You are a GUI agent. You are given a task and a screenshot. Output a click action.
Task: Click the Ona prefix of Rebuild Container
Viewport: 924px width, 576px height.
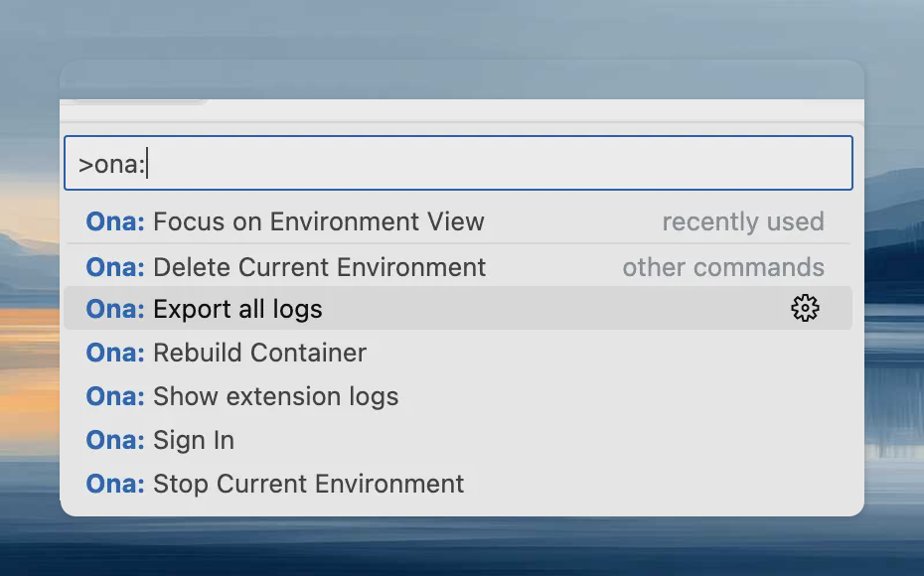pyautogui.click(x=115, y=353)
